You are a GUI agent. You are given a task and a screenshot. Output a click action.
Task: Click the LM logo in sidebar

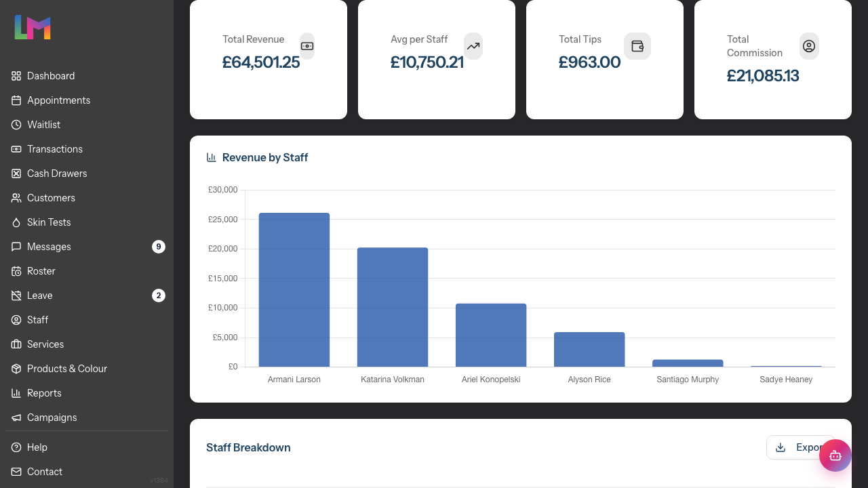33,27
